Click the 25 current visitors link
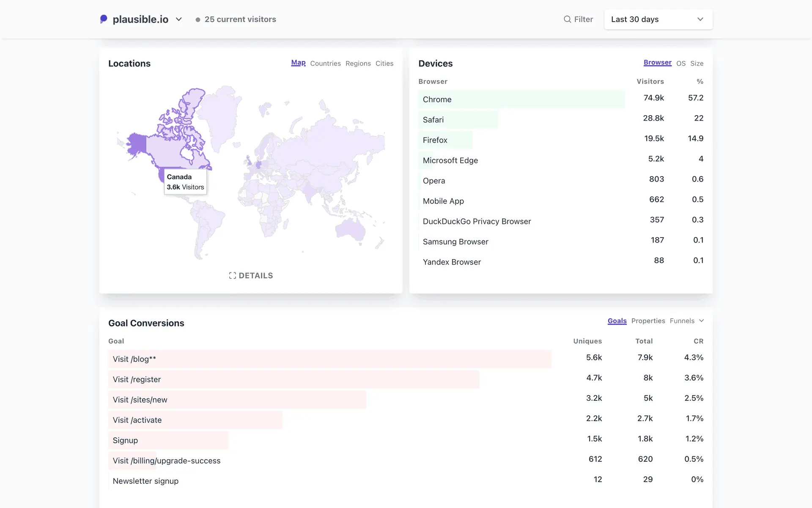Screen dimensions: 812x508 coord(240,19)
